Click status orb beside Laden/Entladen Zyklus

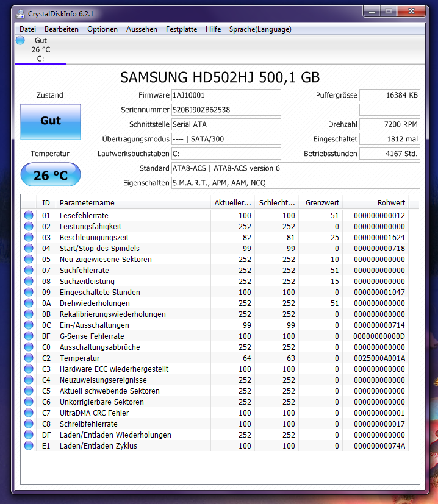point(29,445)
